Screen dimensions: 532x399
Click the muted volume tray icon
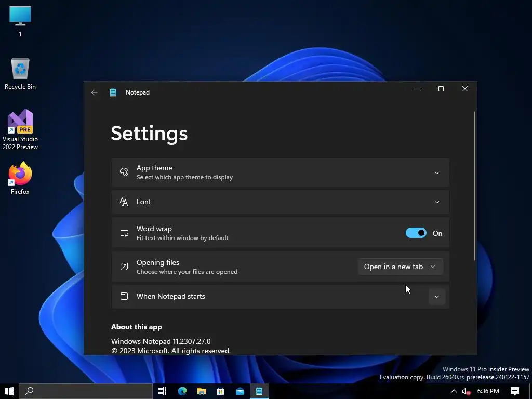466,391
